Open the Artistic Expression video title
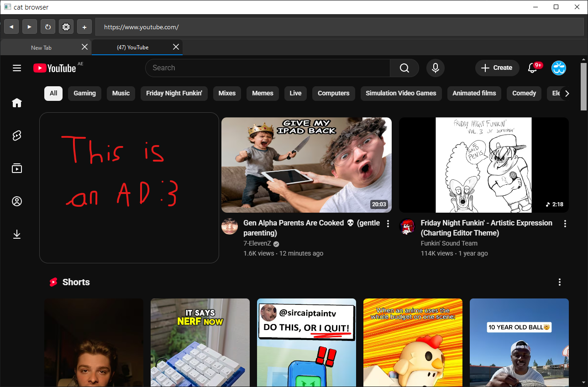Image resolution: width=588 pixels, height=387 pixels. coord(487,228)
